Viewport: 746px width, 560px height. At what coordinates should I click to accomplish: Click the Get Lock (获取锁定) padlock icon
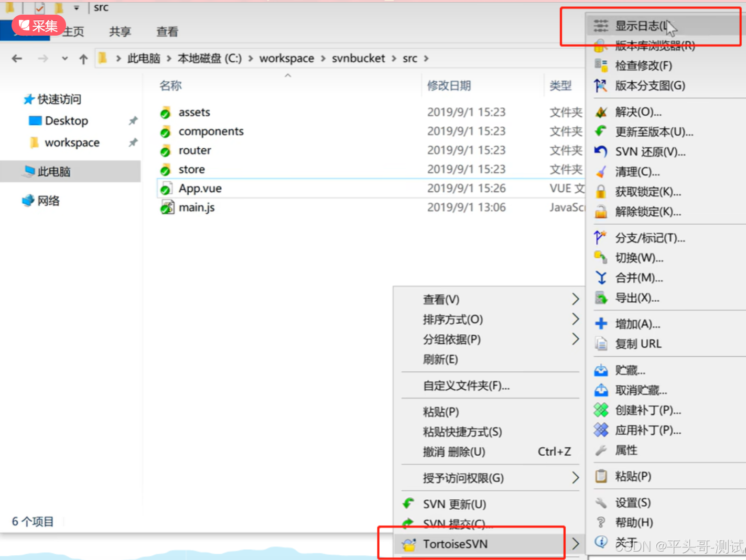point(601,191)
